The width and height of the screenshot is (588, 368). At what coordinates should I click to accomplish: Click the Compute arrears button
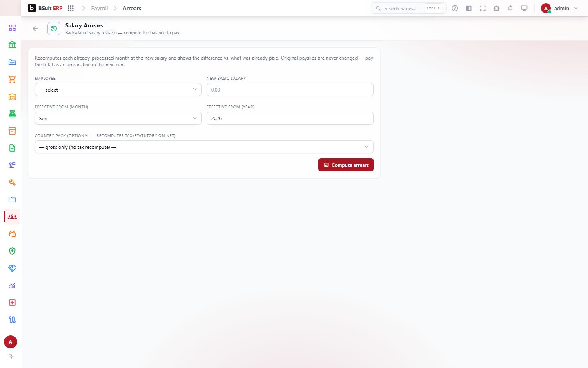coord(346,165)
